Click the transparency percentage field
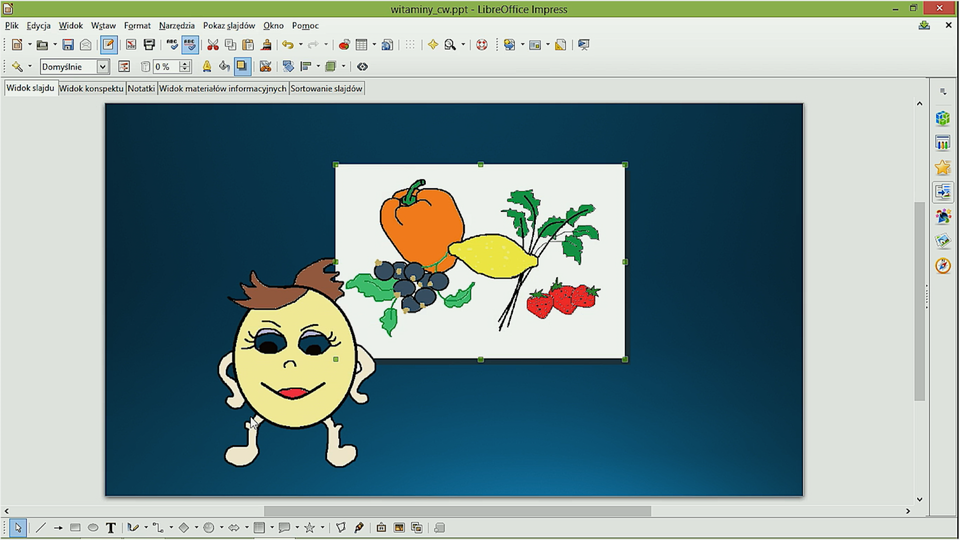 click(x=165, y=67)
